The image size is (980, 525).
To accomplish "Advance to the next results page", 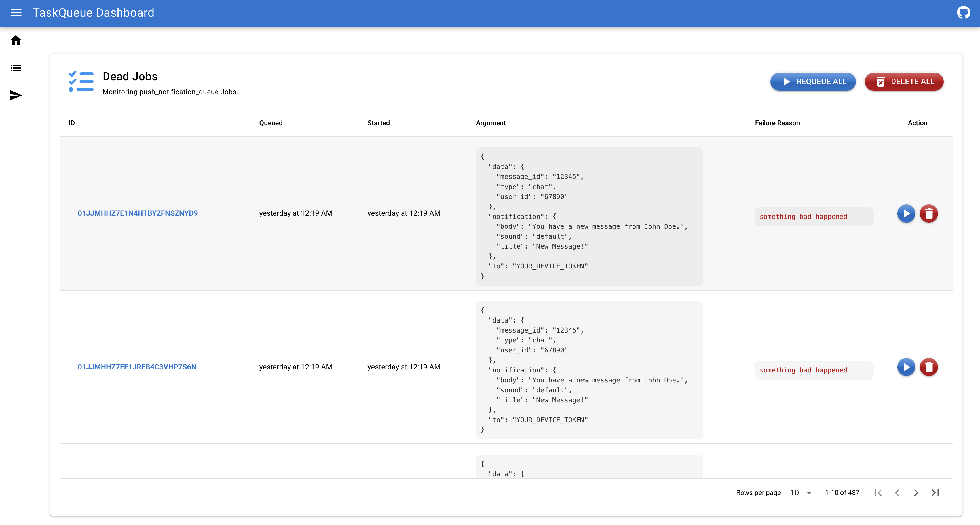I will pos(916,492).
